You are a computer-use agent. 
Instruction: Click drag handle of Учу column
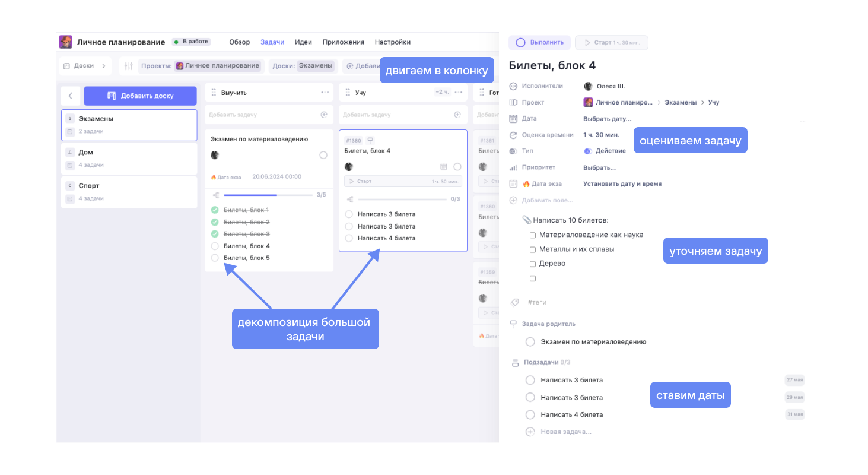347,93
